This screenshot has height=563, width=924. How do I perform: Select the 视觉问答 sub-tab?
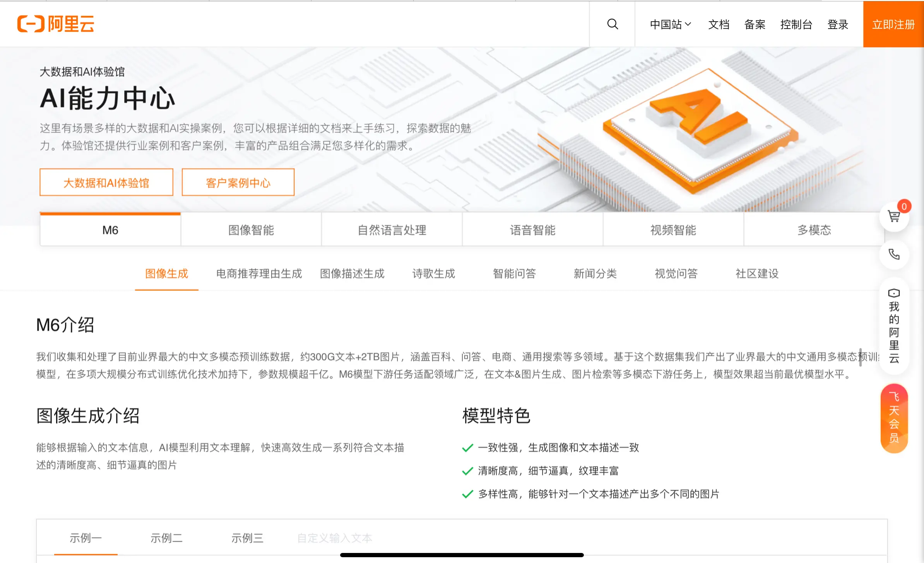(676, 274)
